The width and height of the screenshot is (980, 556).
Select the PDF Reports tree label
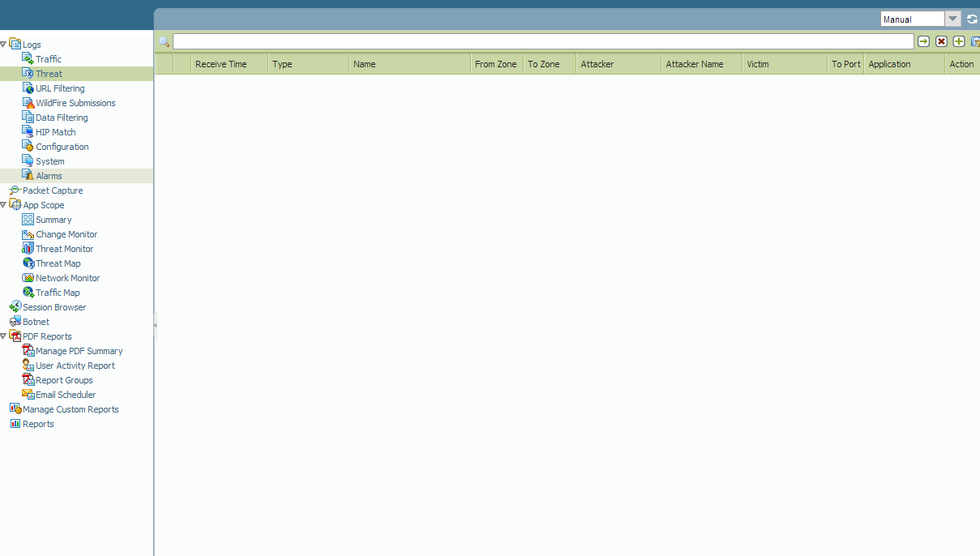coord(47,336)
